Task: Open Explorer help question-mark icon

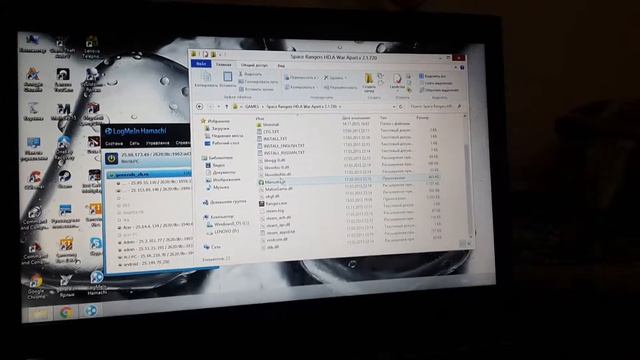Action: [x=462, y=67]
